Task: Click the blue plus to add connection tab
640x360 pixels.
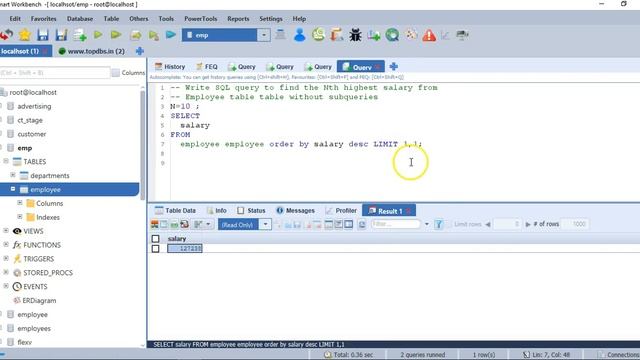Action: 140,51
